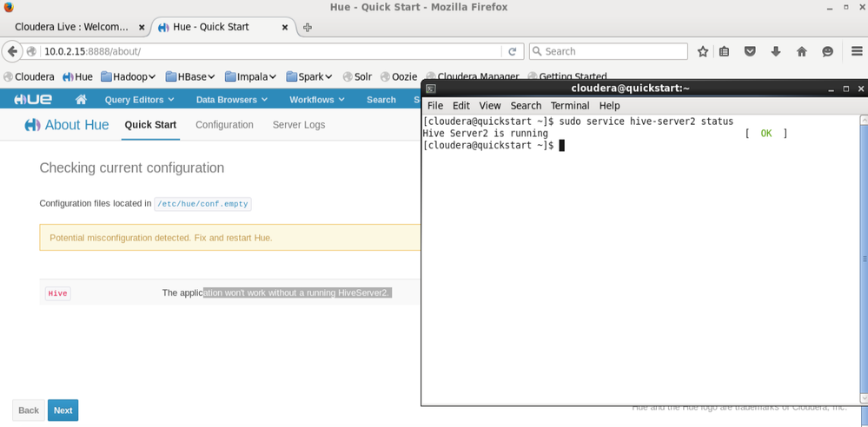
Task: Open the Workflows dropdown menu
Action: pos(317,100)
